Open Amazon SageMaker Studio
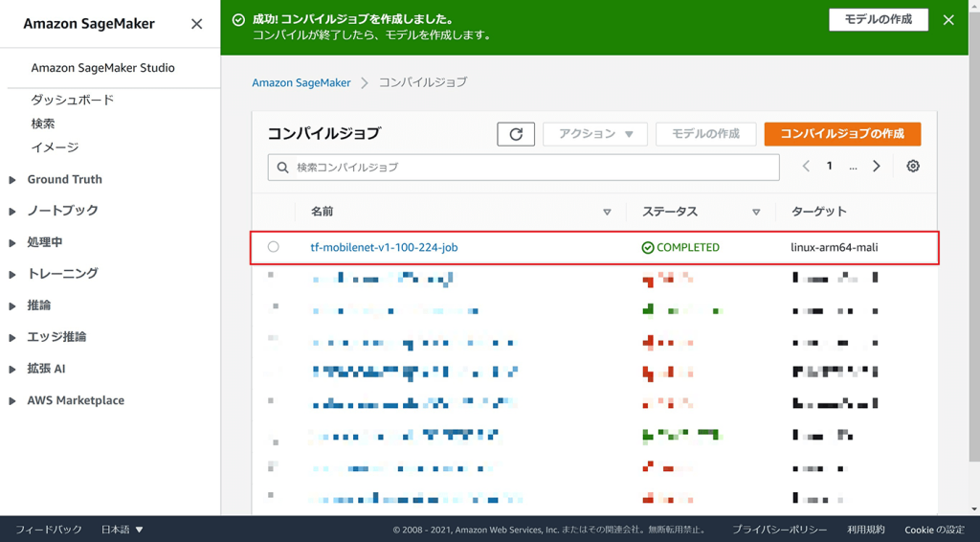 (102, 68)
